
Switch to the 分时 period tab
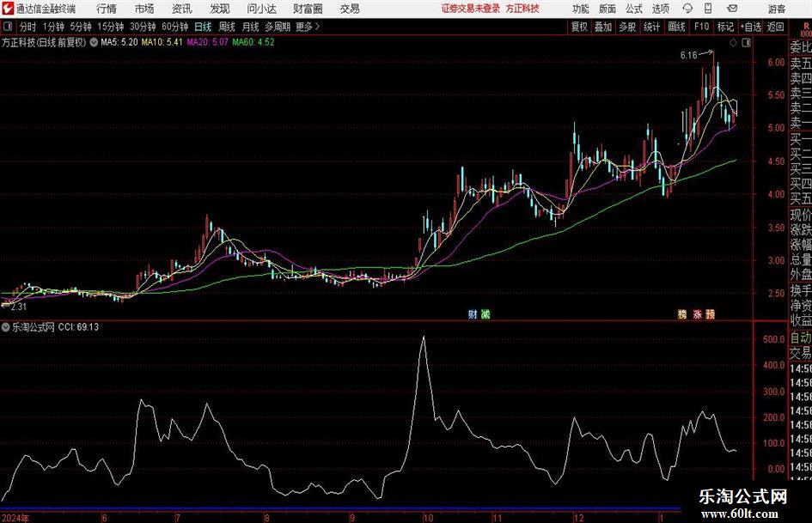coord(28,27)
